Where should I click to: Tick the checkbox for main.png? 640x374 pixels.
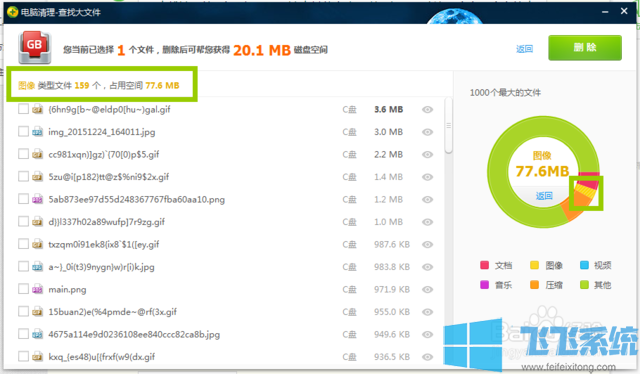23,289
